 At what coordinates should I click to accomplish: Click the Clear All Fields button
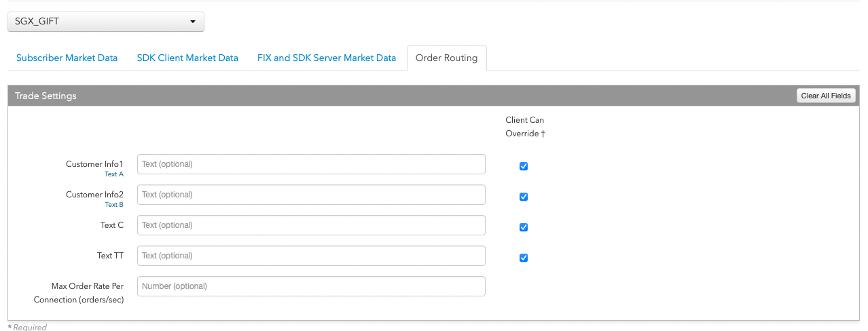click(x=826, y=96)
